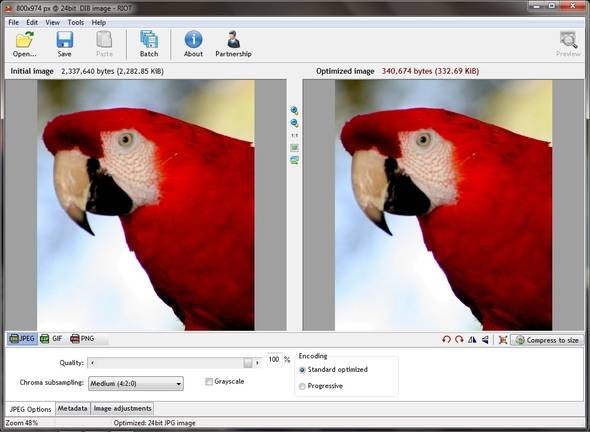Increase quality with slider right arrow
Image resolution: width=590 pixels, height=432 pixels.
pos(257,363)
